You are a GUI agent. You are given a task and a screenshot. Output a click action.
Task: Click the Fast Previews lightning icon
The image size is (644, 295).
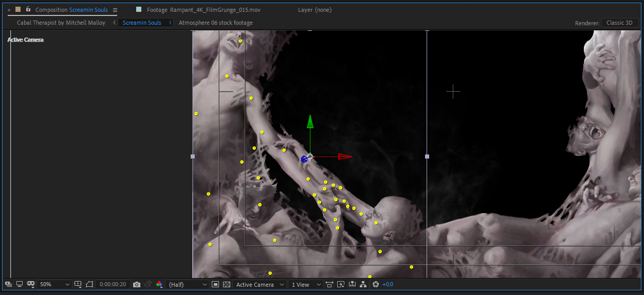coord(341,284)
